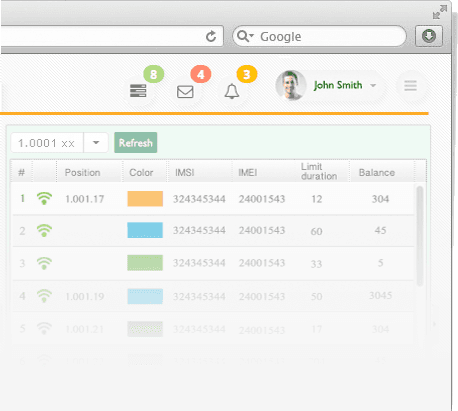Viewport: 458px width, 411px height.
Task: Open the server list icon with badge 8
Action: (138, 91)
